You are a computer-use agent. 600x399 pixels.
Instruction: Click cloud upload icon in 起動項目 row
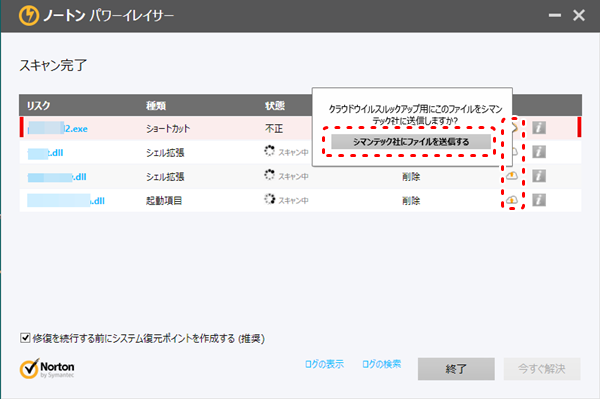(512, 200)
